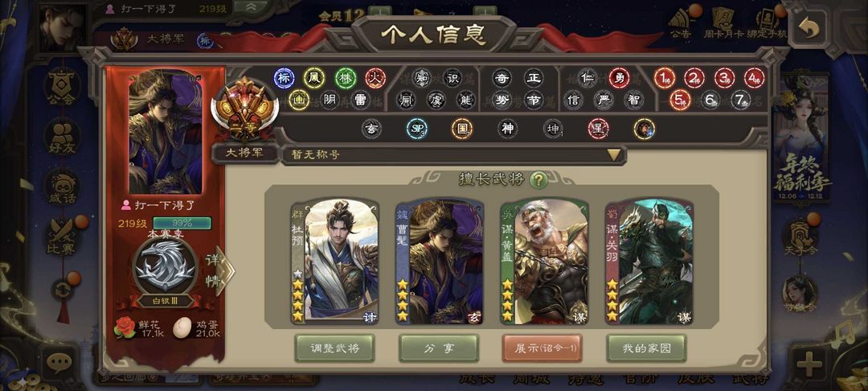Open the chat speech-bubble icon
This screenshot has width=868, height=391.
[x=59, y=363]
